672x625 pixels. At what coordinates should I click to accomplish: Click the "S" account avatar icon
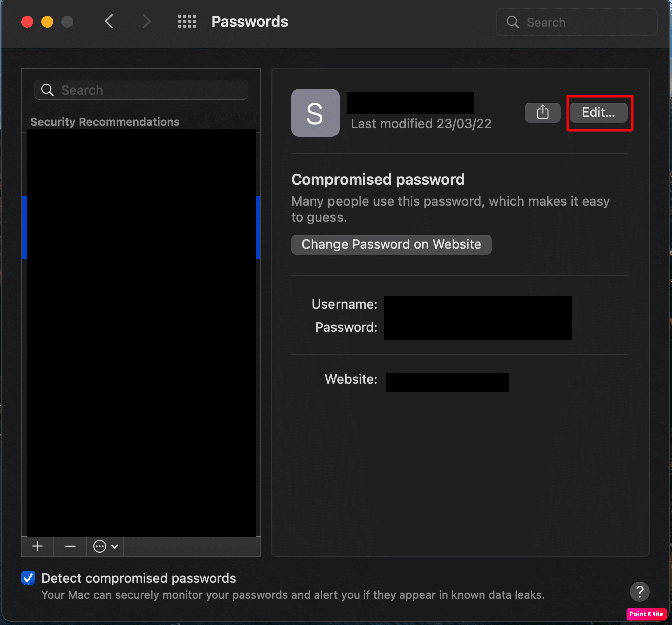coord(315,113)
